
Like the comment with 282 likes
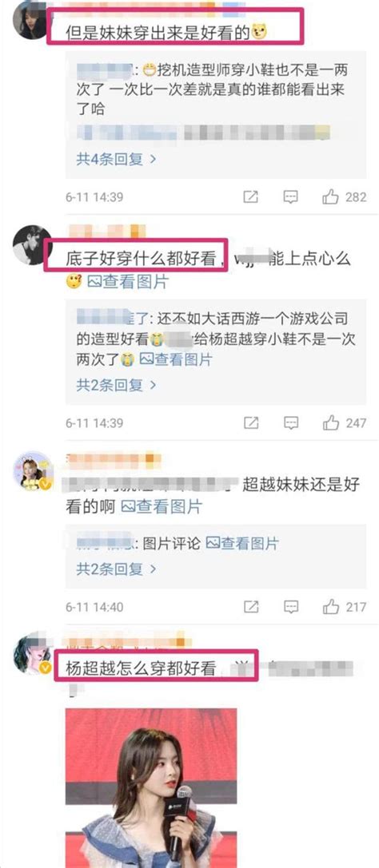[331, 196]
